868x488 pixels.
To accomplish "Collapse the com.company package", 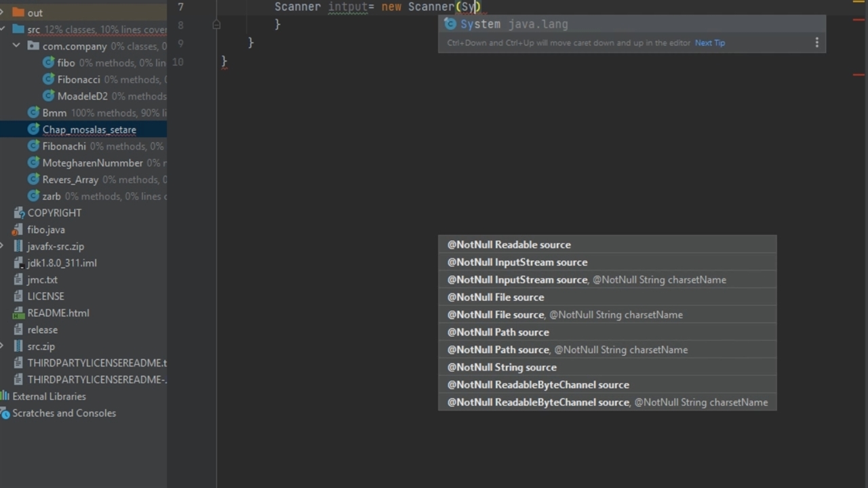I will pyautogui.click(x=17, y=46).
